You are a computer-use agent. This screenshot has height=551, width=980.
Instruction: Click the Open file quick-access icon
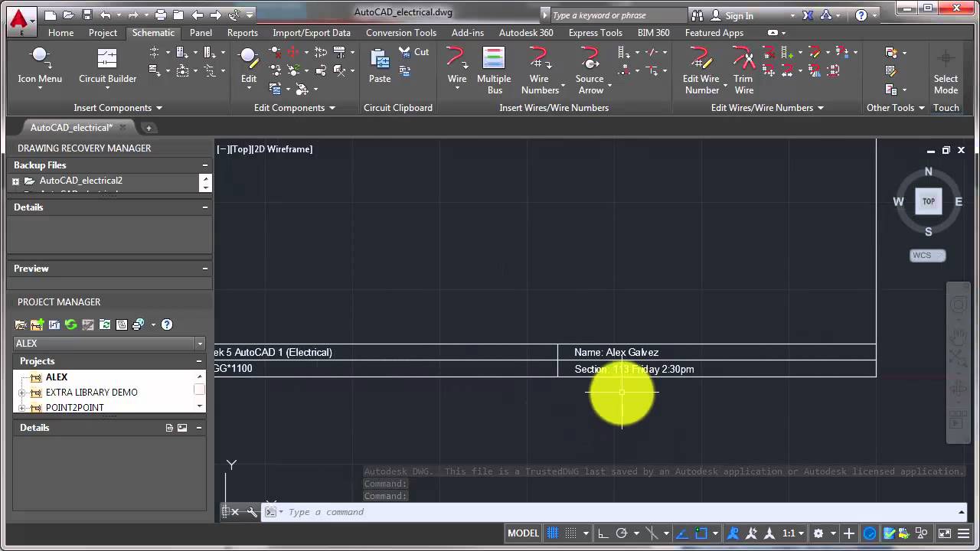(69, 15)
